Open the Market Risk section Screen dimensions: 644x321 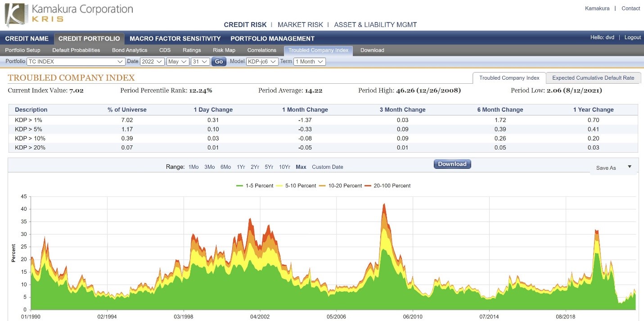click(300, 25)
